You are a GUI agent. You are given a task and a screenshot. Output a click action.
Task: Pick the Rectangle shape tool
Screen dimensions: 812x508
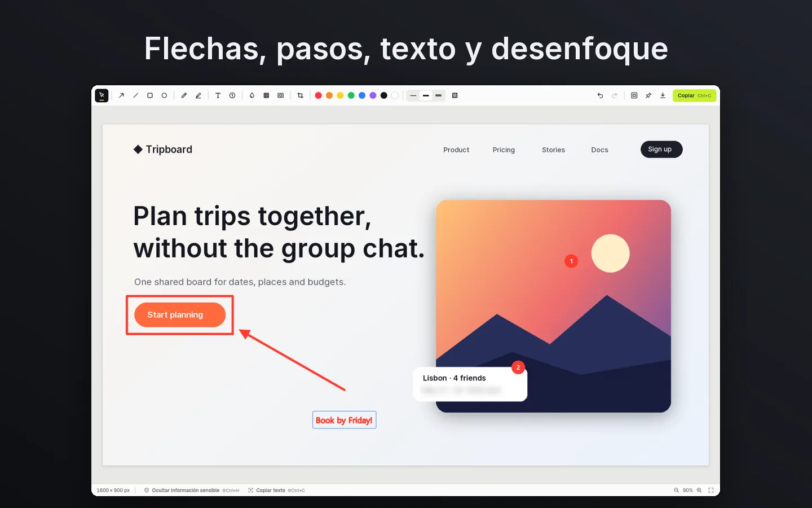[x=150, y=95]
